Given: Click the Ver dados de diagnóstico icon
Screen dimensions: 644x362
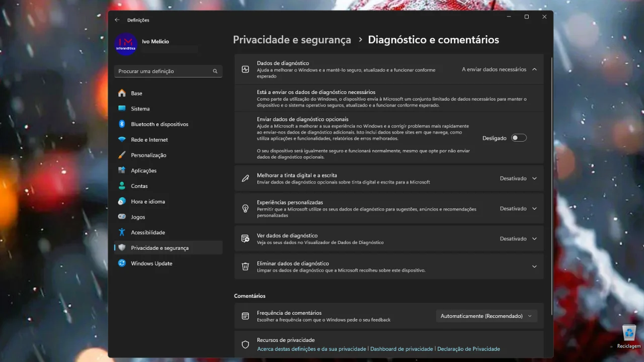Looking at the screenshot, I should point(246,239).
